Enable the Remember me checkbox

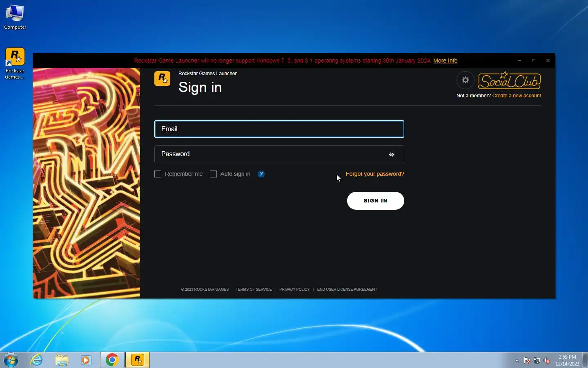[158, 174]
